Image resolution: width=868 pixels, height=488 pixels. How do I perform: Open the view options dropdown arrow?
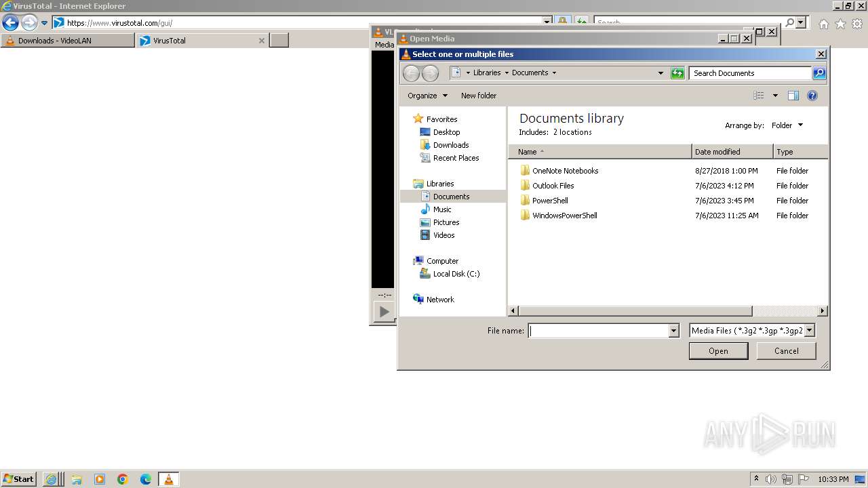click(x=775, y=96)
